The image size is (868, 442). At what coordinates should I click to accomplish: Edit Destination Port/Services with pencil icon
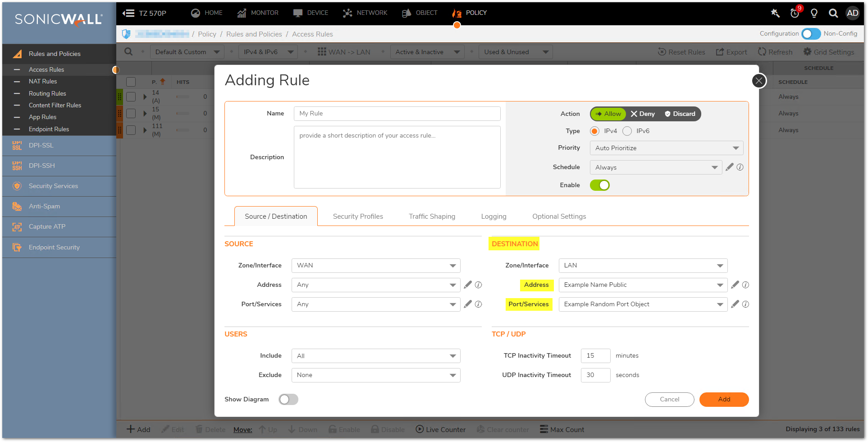click(x=735, y=304)
